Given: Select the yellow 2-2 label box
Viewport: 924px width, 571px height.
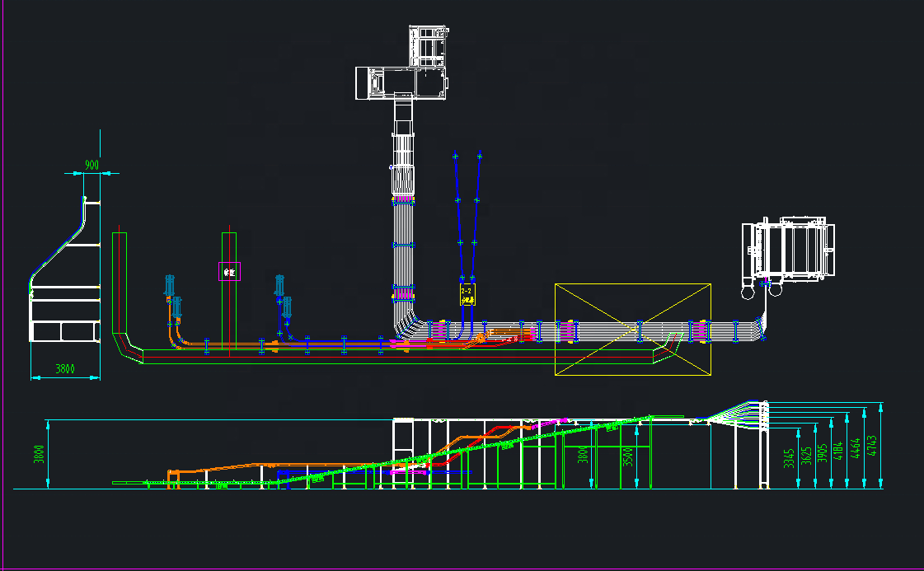Looking at the screenshot, I should pos(467,295).
